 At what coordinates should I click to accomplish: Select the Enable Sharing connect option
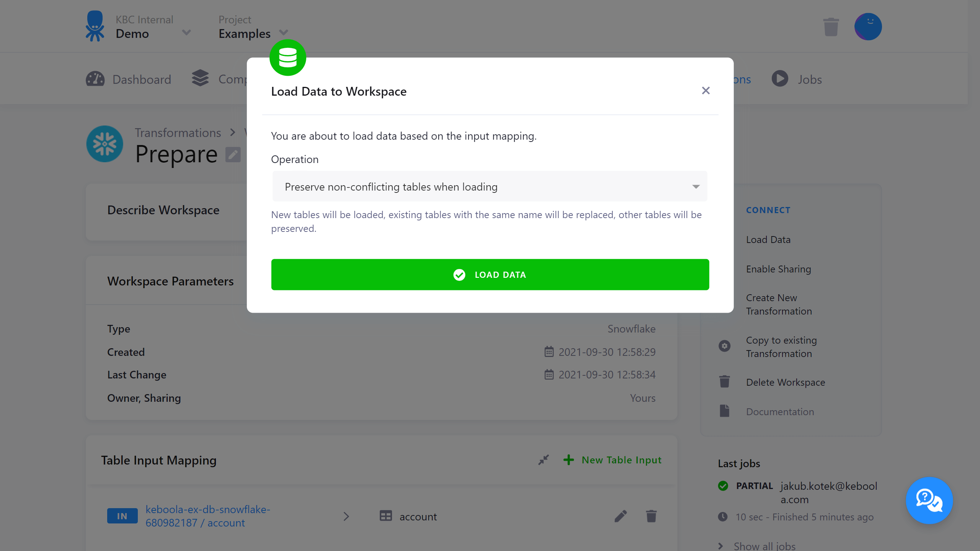click(x=779, y=269)
